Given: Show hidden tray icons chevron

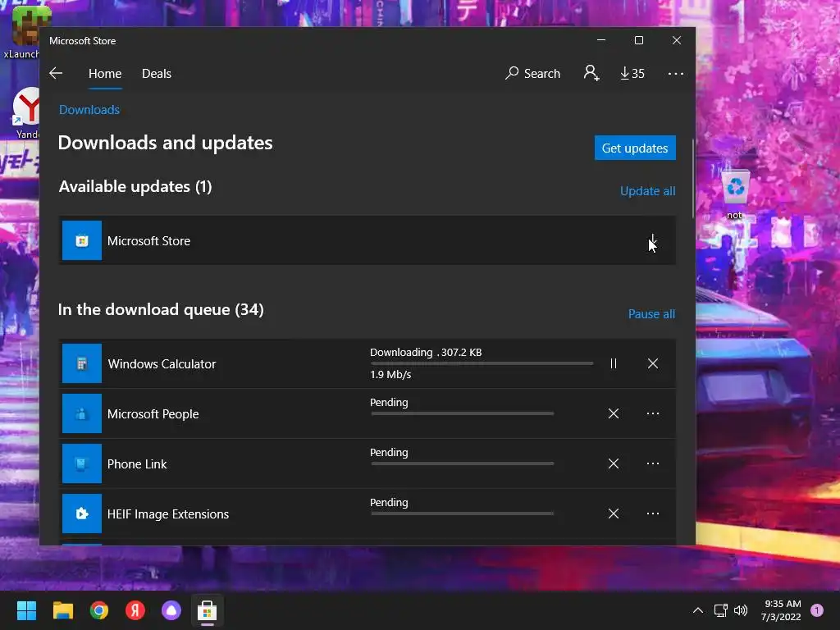Looking at the screenshot, I should click(x=697, y=610).
